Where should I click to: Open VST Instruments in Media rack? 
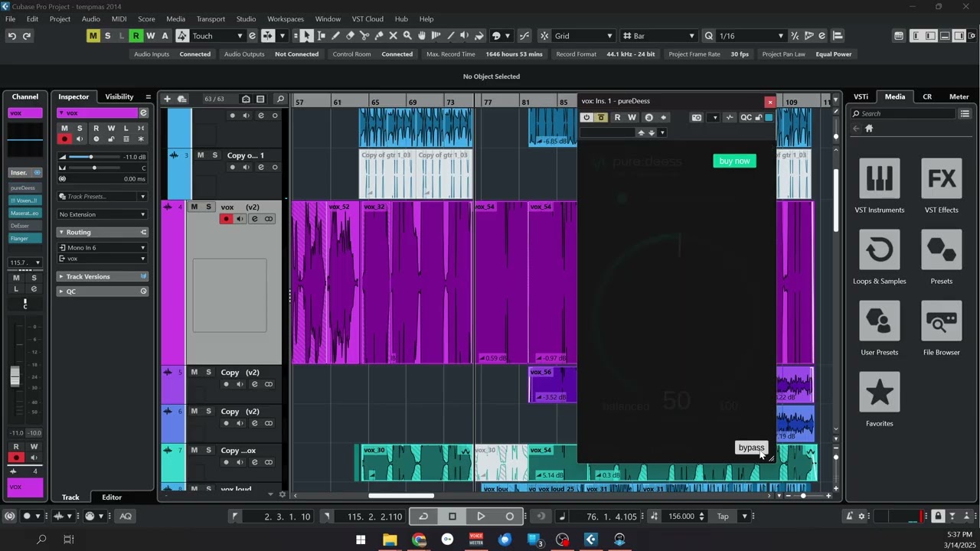(879, 178)
